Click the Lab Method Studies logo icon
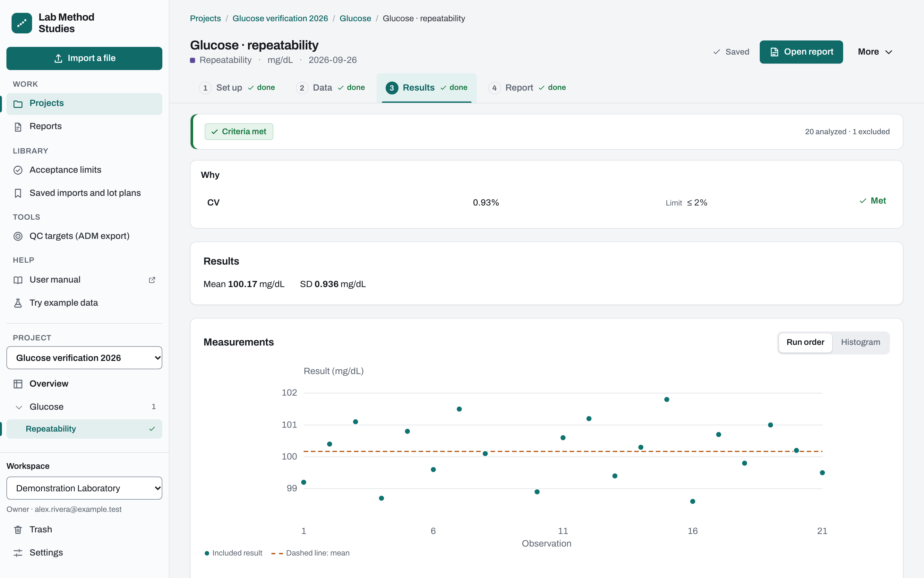The height and width of the screenshot is (578, 924). 22,23
